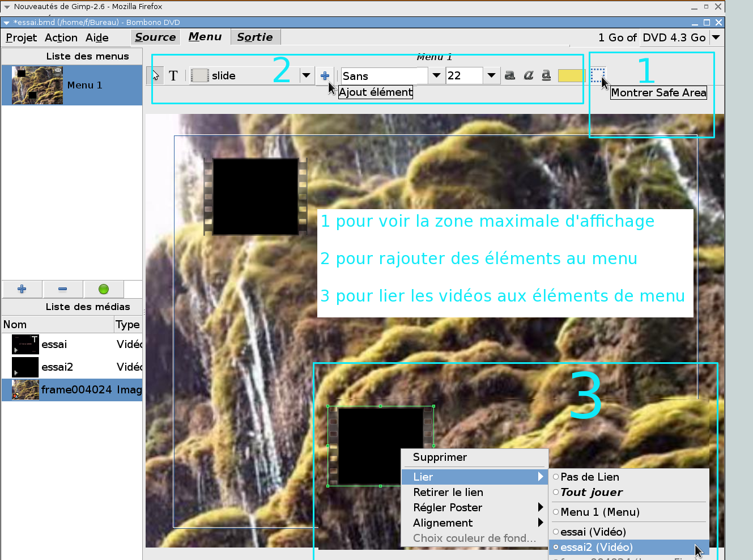Open the Projet menu
The height and width of the screenshot is (560, 753).
click(x=22, y=37)
